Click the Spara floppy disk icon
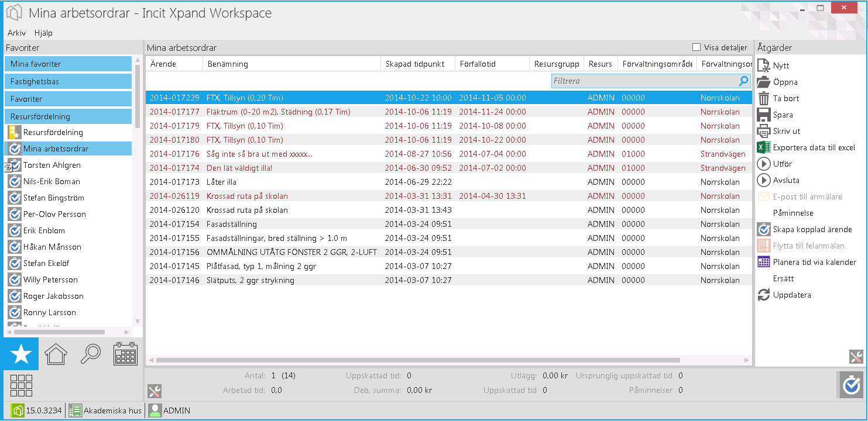The width and height of the screenshot is (868, 421). tap(764, 115)
